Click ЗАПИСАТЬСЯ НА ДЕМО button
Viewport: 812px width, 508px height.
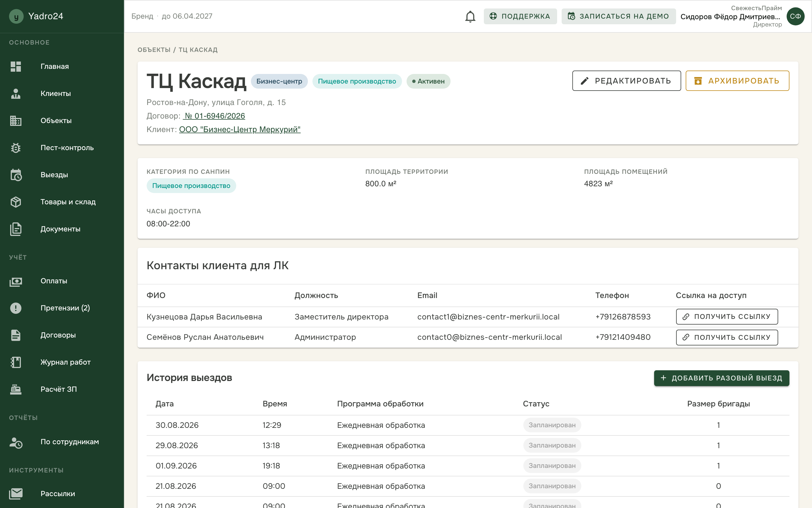tap(618, 16)
